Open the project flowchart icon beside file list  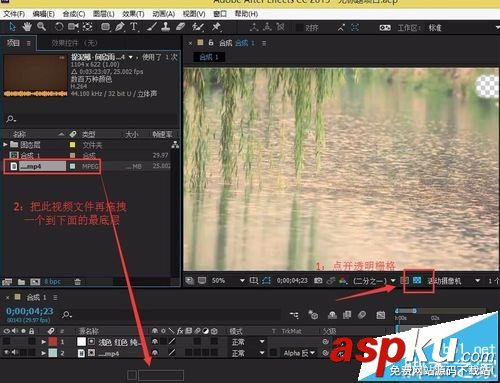point(175,145)
